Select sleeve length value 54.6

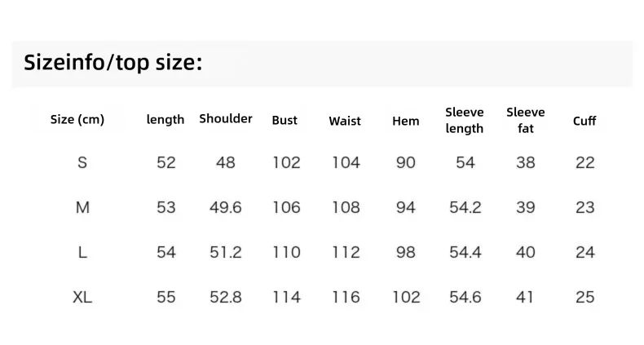point(465,297)
